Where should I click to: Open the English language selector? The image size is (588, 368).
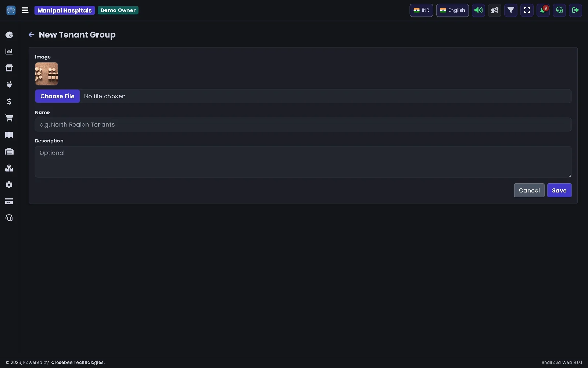452,10
